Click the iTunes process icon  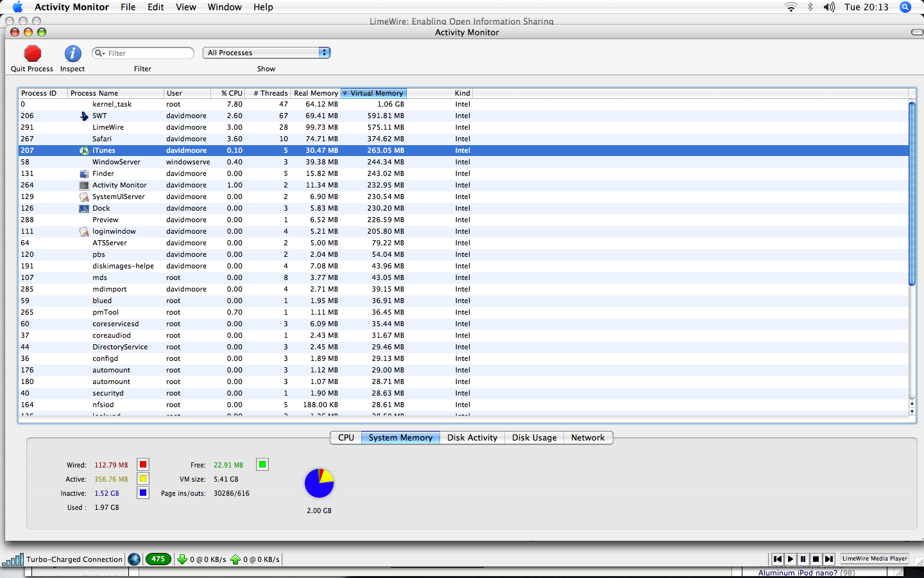[84, 151]
